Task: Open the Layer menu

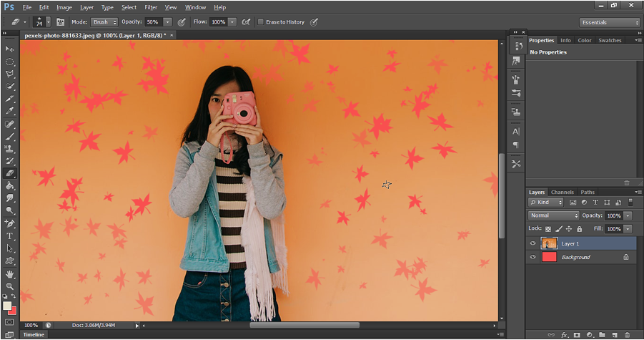Action: [x=86, y=7]
